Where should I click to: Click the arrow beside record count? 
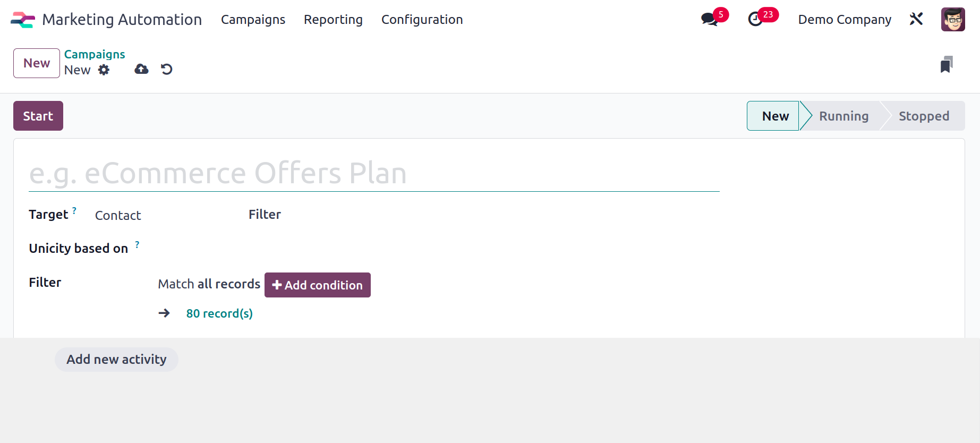click(164, 313)
